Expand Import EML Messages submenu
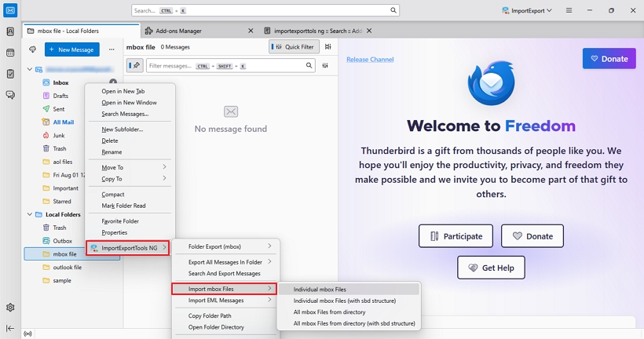Viewport: 644px width, 339px height. click(226, 301)
